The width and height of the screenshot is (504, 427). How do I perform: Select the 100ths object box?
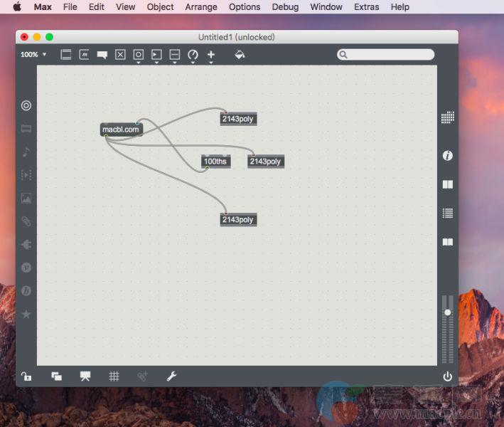point(215,162)
